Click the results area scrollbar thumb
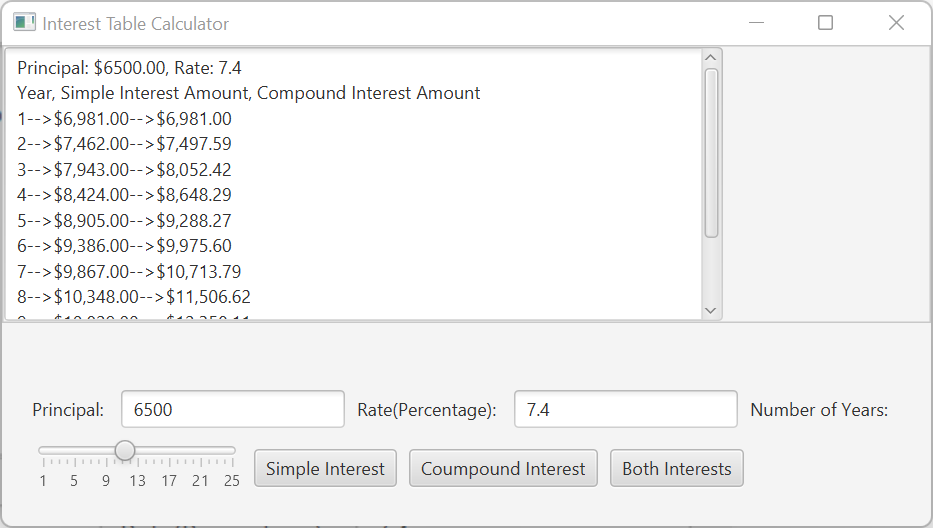The image size is (933, 528). coord(711,153)
